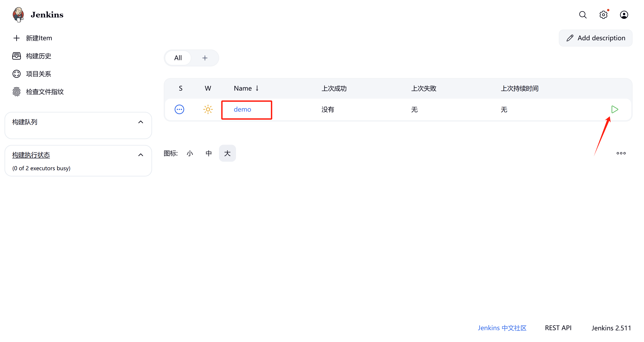This screenshot has width=644, height=342.
Task: Select medium (中) icon size
Action: pos(208,153)
